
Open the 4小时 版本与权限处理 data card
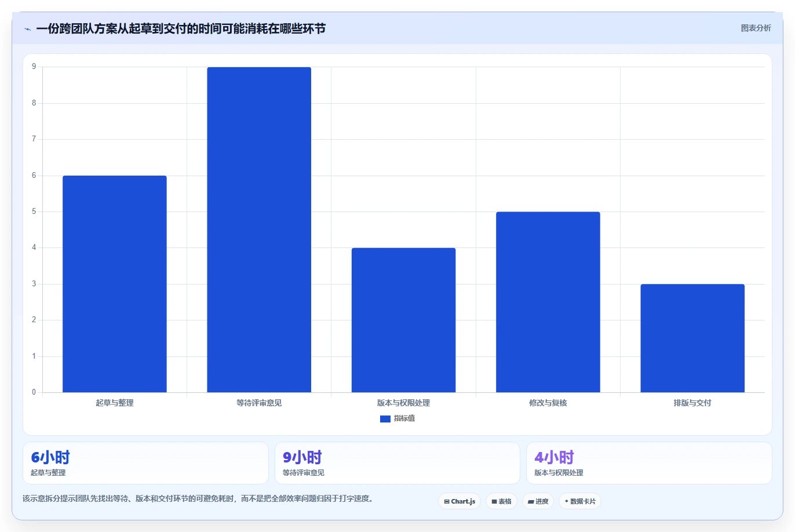point(649,463)
